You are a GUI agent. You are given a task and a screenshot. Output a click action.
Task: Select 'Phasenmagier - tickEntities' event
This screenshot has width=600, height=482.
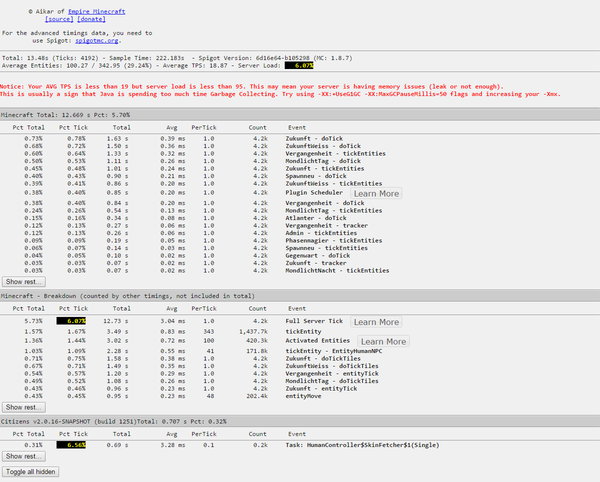[334, 241]
